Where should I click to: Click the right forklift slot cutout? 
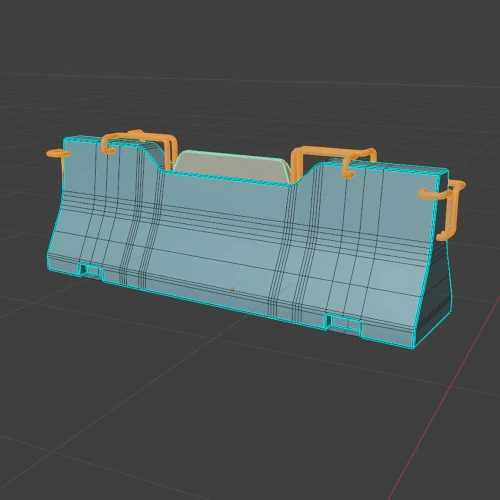(344, 324)
